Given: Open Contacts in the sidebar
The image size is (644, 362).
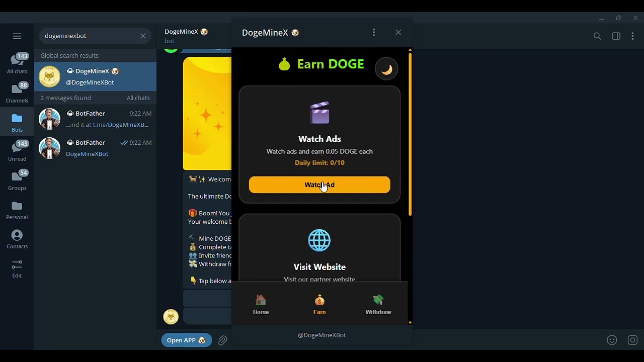Looking at the screenshot, I should (17, 239).
